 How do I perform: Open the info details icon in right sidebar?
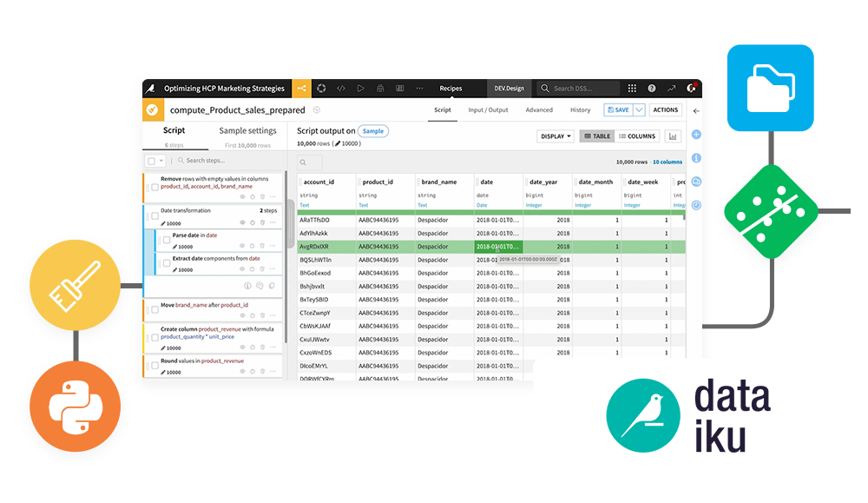tap(696, 158)
